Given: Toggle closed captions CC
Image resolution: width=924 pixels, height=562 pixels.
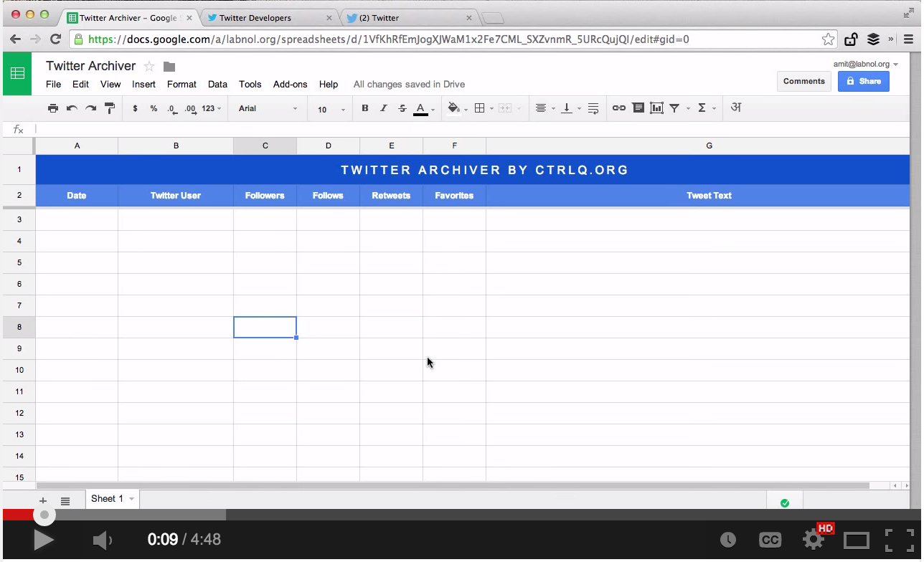Looking at the screenshot, I should pos(770,540).
